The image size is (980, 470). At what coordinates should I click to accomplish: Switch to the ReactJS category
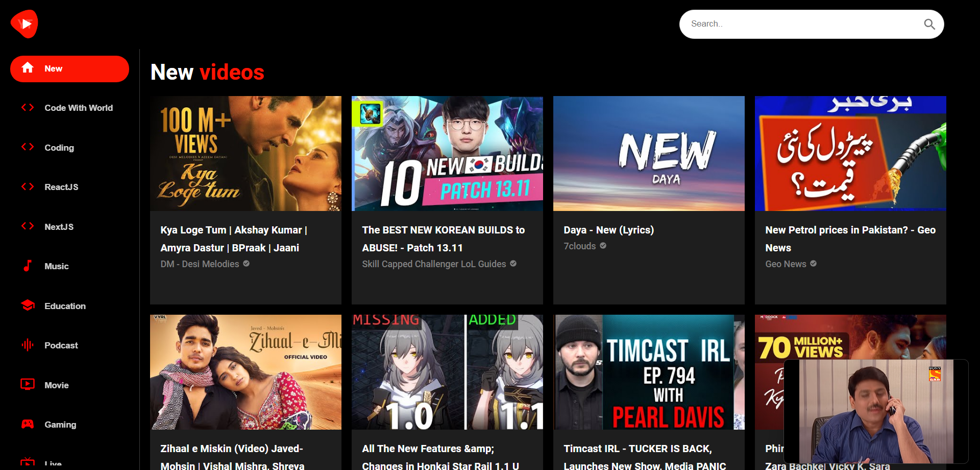(x=69, y=187)
